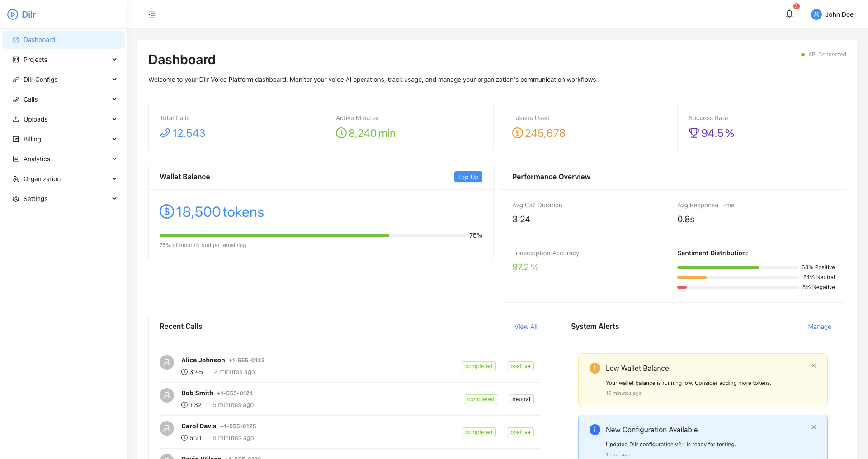The height and width of the screenshot is (459, 868).
Task: Click the Analytics chart icon
Action: 15,159
